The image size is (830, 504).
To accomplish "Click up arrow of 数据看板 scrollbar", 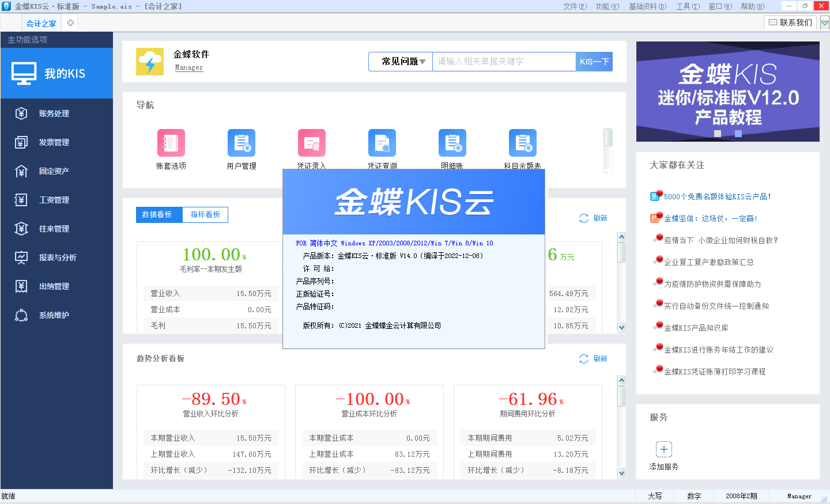I will point(621,237).
